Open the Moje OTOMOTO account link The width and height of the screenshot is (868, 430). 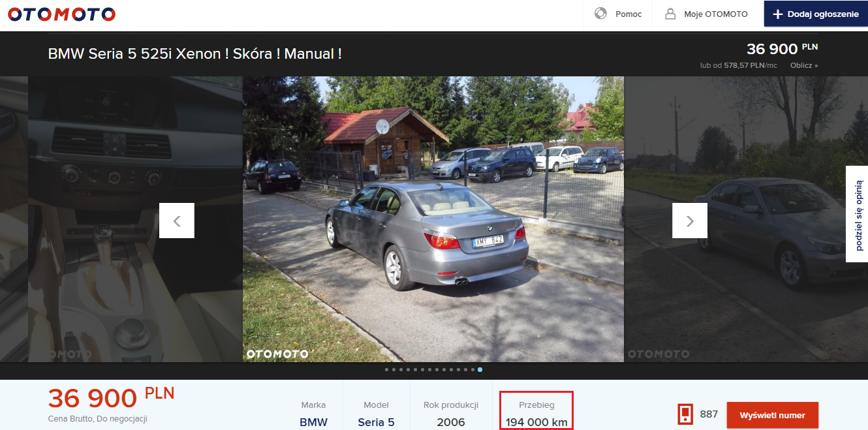(715, 14)
